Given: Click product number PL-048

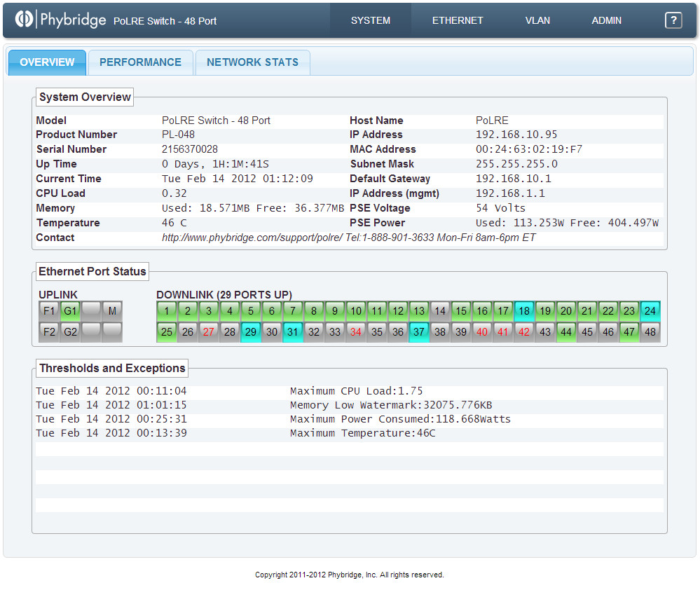Looking at the screenshot, I should [178, 135].
